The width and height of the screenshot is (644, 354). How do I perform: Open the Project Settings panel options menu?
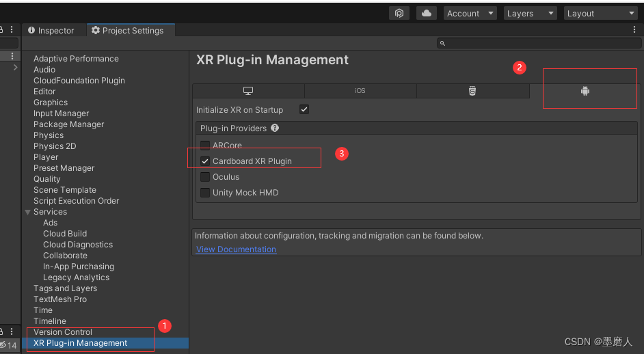pos(634,29)
